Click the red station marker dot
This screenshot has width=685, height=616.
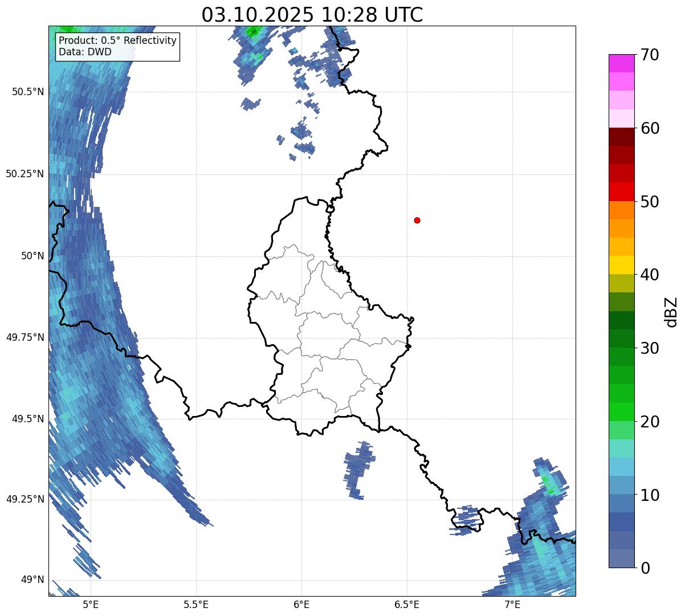[x=417, y=220]
